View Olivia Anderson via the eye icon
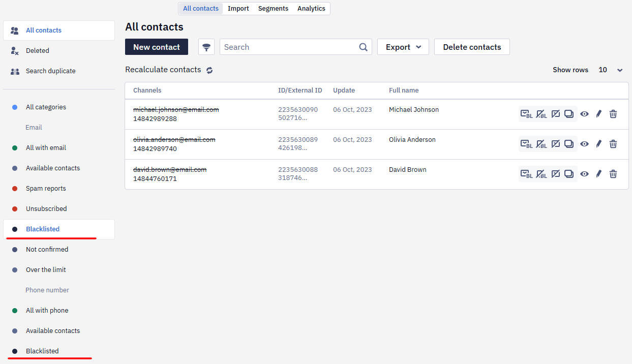The height and width of the screenshot is (364, 632). [x=584, y=144]
